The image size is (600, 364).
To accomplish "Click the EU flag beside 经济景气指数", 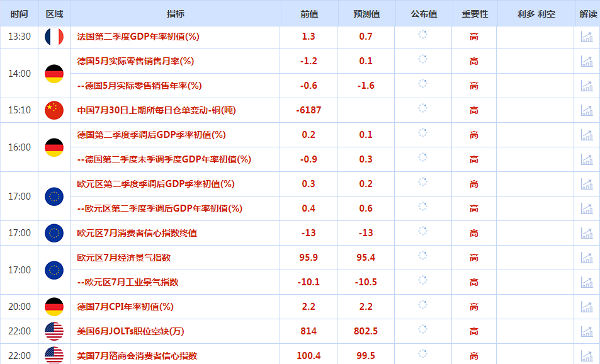I will (54, 270).
